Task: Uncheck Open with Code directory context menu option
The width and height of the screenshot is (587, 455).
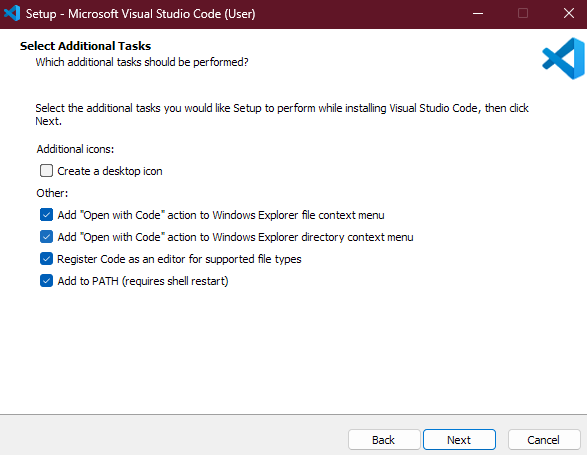Action: pyautogui.click(x=46, y=237)
